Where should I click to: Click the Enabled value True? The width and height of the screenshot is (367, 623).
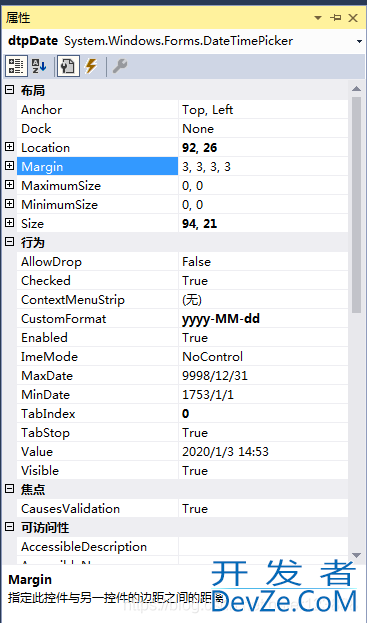tap(195, 338)
